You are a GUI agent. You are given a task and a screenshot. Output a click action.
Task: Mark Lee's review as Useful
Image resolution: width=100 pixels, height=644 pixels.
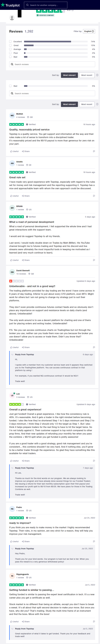point(14,461)
